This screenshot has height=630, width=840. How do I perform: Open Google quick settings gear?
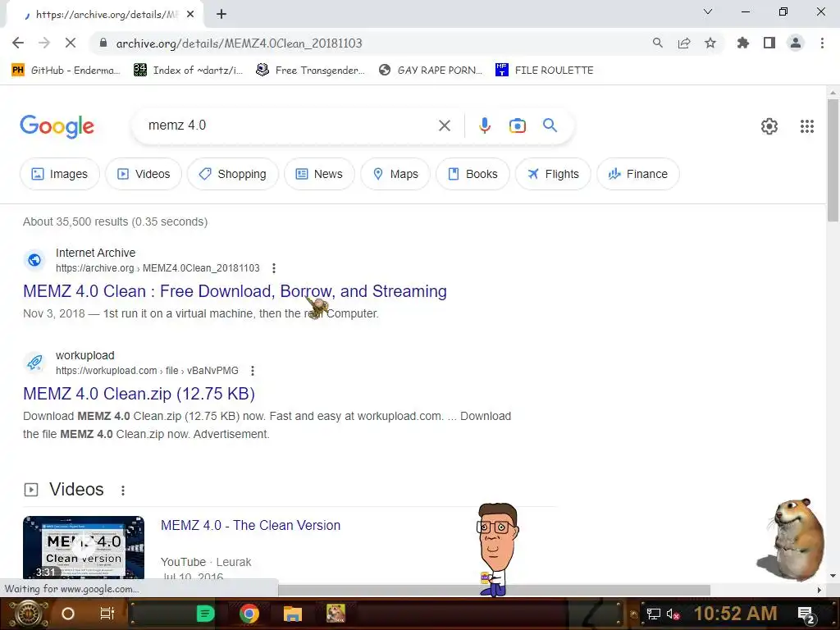769,126
